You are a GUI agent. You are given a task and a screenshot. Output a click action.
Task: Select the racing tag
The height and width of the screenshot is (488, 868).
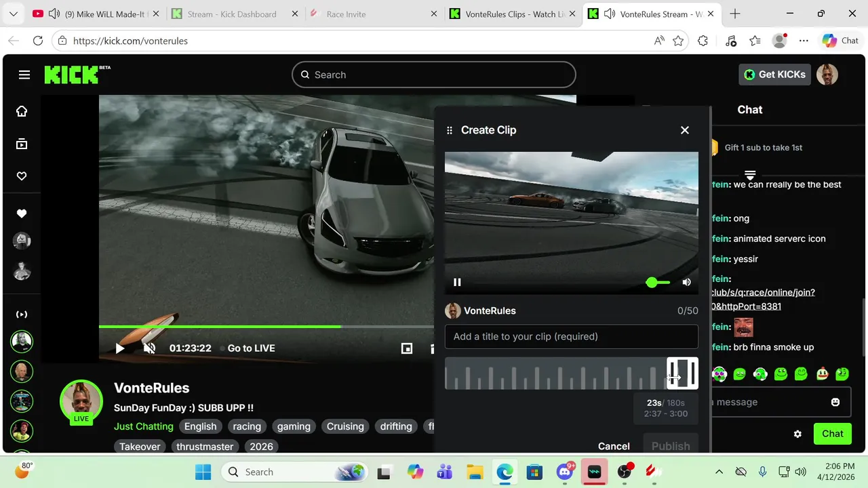(247, 426)
